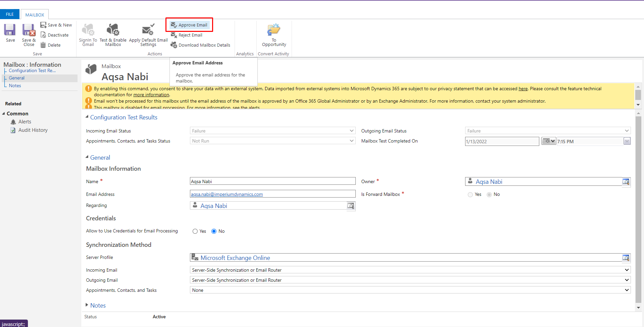
Task: Click the Name input field
Action: (272, 181)
